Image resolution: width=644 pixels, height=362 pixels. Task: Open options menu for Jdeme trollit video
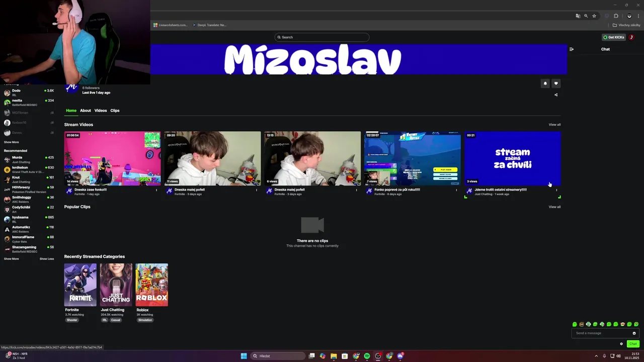(x=556, y=190)
